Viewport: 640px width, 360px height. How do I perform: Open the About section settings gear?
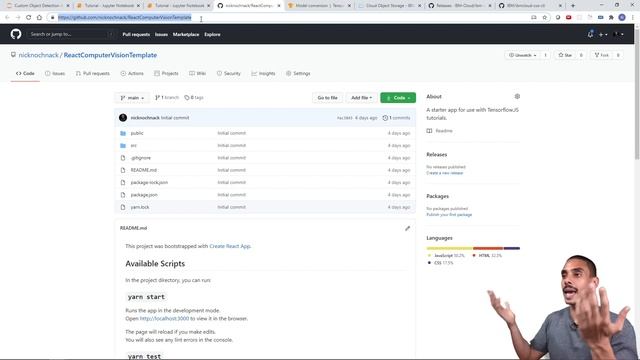pyautogui.click(x=517, y=96)
